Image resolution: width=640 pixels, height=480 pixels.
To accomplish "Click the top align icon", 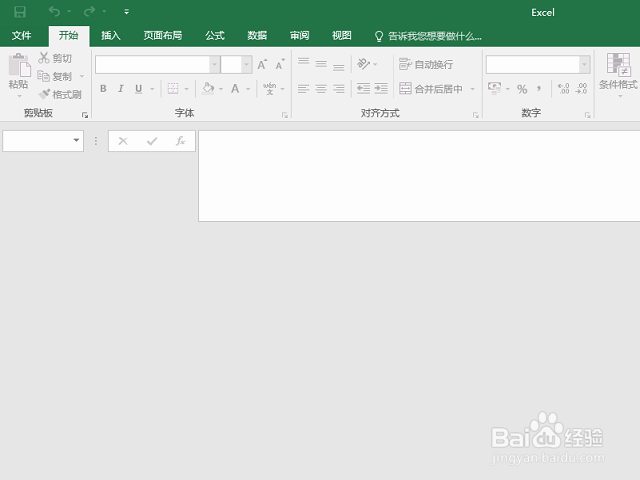I will pos(303,61).
